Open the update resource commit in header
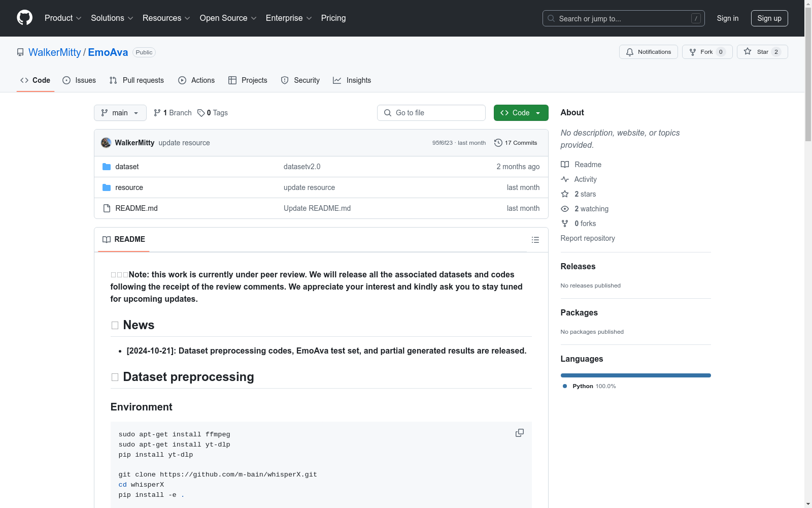 click(x=184, y=143)
